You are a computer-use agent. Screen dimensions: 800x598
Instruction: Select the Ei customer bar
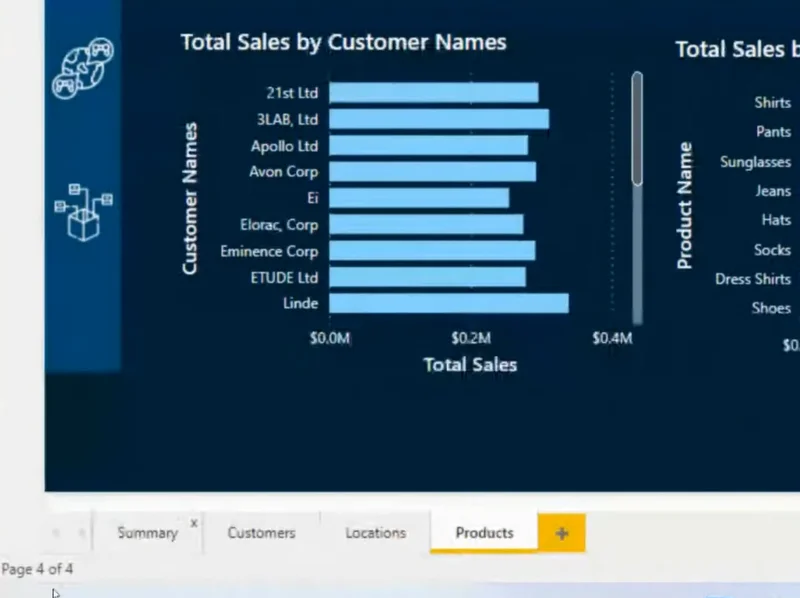pos(419,198)
